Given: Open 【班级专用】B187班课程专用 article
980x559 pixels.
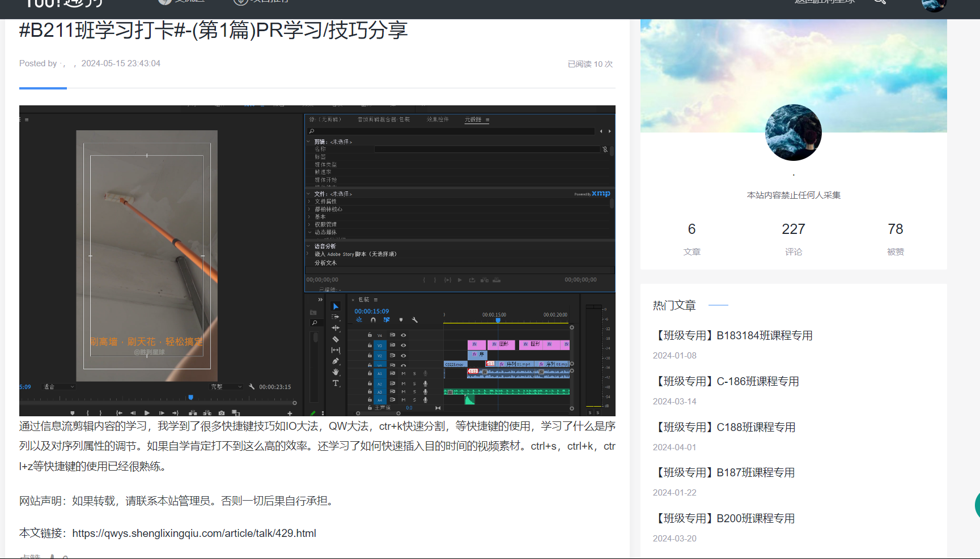Looking at the screenshot, I should click(x=724, y=472).
